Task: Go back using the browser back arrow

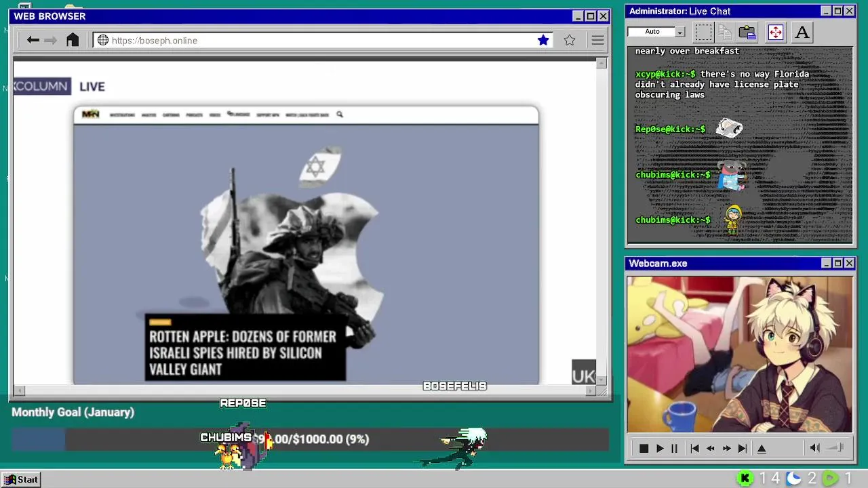Action: point(33,41)
